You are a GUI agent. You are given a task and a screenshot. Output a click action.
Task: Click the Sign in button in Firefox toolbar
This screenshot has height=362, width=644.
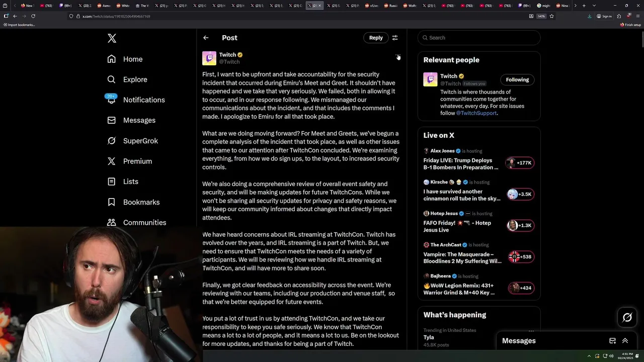(x=604, y=16)
